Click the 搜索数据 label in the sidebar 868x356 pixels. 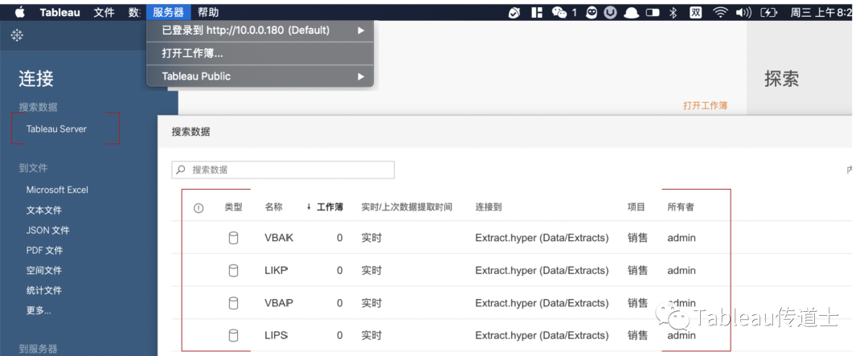[39, 107]
